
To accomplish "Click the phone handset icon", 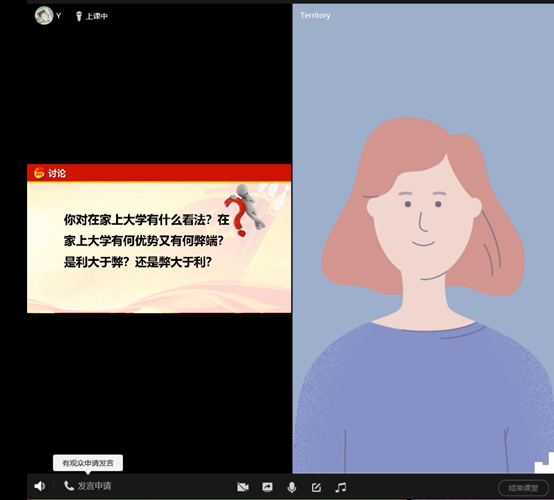I will point(69,486).
